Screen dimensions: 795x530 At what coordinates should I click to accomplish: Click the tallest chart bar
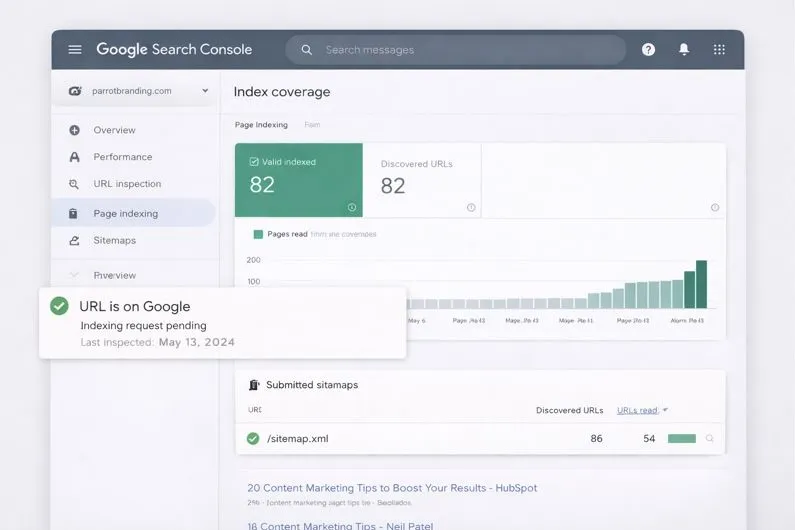coord(701,285)
